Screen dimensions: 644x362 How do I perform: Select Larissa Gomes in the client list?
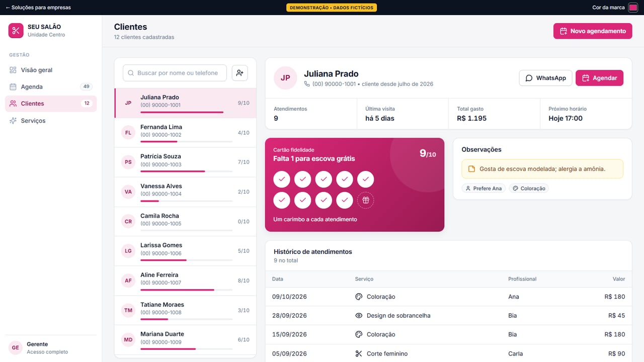185,251
